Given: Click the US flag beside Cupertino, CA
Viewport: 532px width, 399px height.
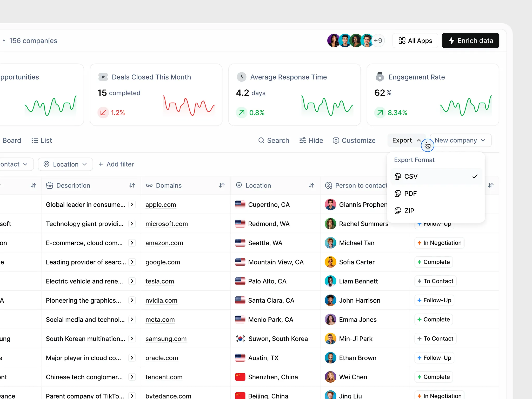Looking at the screenshot, I should pos(240,205).
